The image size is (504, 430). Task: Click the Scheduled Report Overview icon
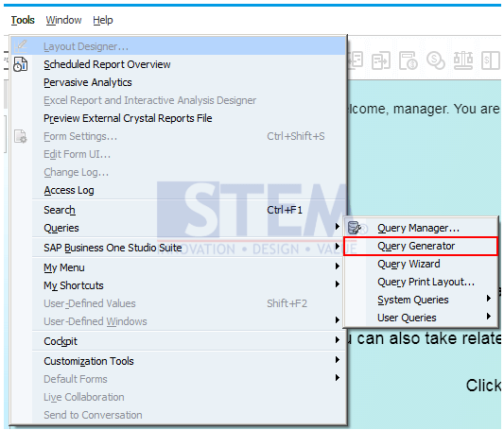tap(20, 64)
